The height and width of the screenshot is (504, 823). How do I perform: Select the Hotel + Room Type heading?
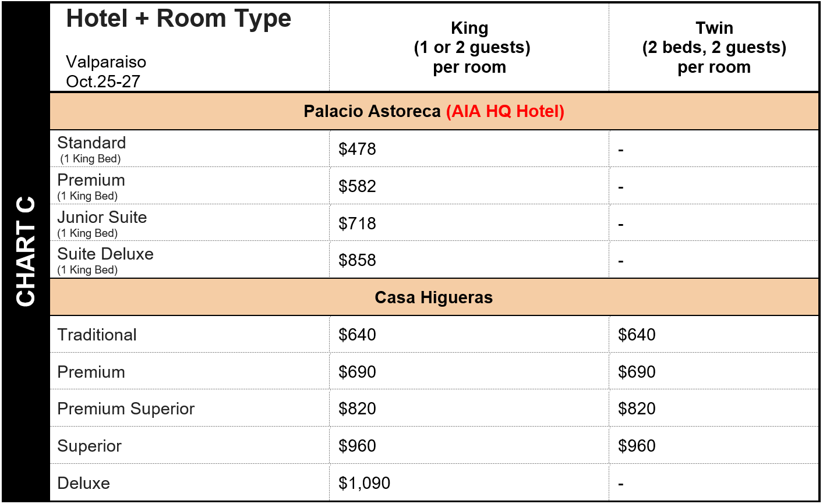point(179,19)
